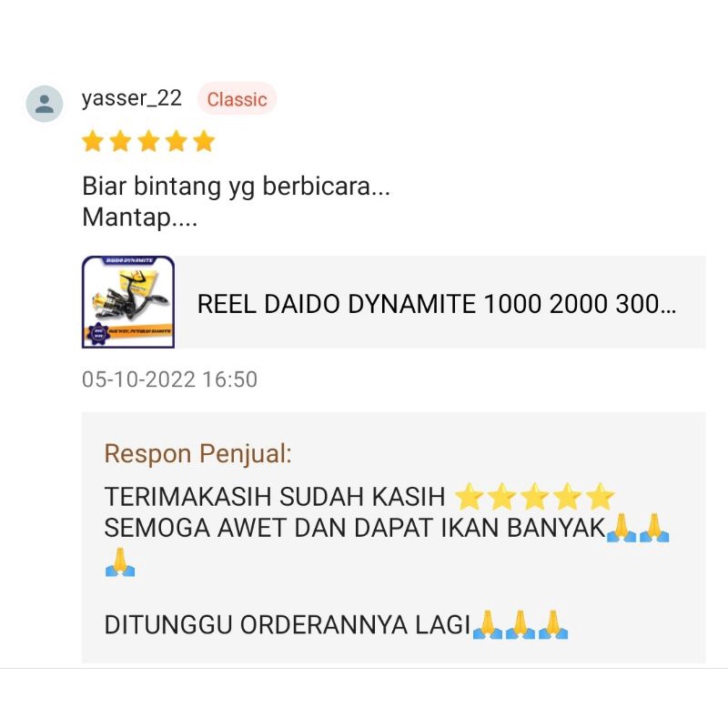This screenshot has height=728, width=728.
Task: Tap 'DITUNGGU ORDERANNYA LAGI' seller response text
Action: (x=288, y=624)
